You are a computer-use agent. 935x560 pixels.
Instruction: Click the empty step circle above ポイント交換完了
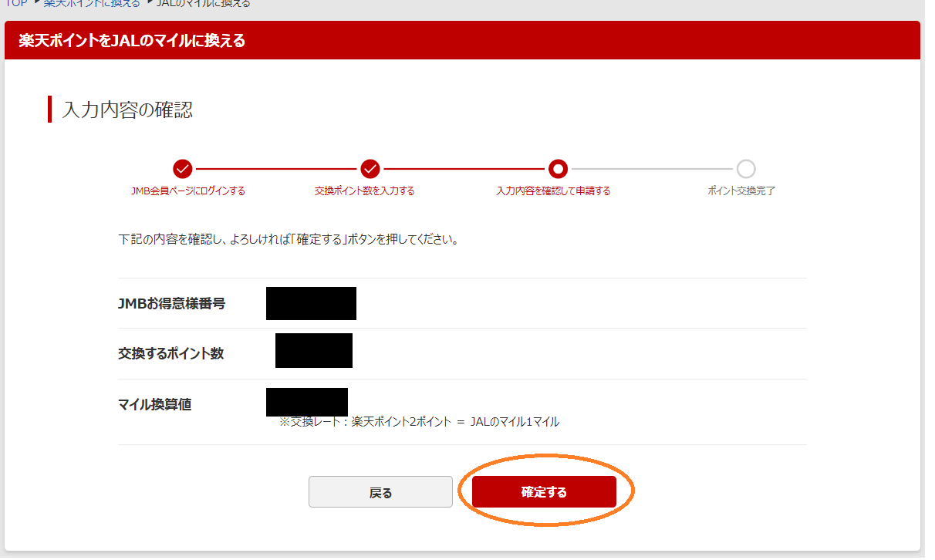[x=746, y=169]
